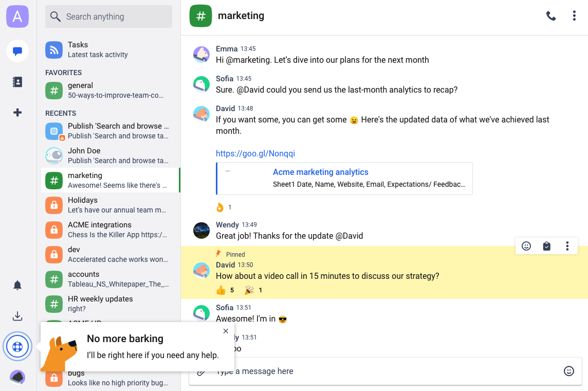Click David's avatar on pinned message
This screenshot has width=588, height=391.
tap(201, 271)
